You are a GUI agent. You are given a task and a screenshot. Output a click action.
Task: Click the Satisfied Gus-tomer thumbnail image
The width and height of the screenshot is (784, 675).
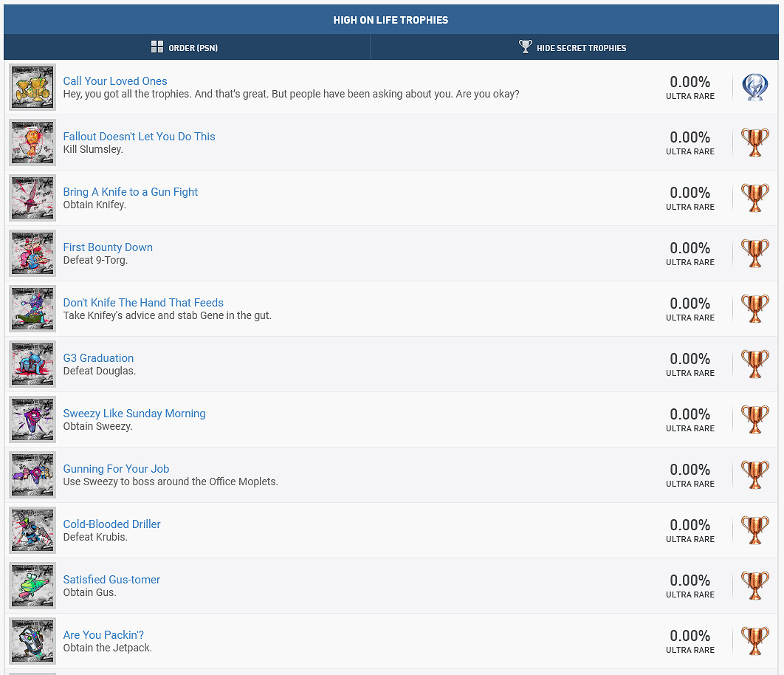[x=32, y=586]
